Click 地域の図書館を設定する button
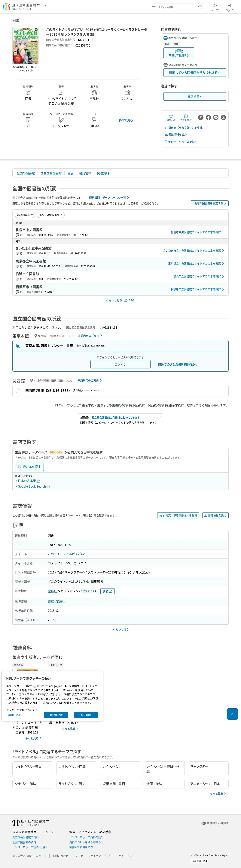 [x=210, y=203]
